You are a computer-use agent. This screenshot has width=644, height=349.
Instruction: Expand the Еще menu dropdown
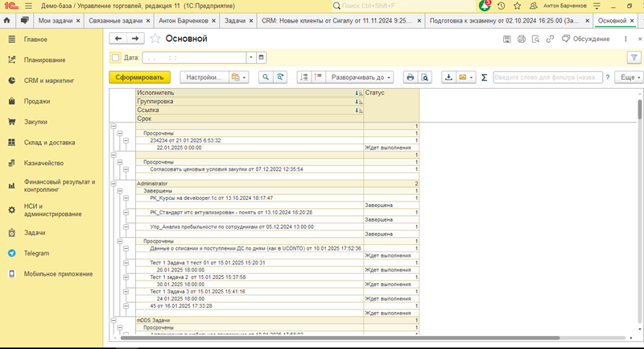pyautogui.click(x=628, y=77)
